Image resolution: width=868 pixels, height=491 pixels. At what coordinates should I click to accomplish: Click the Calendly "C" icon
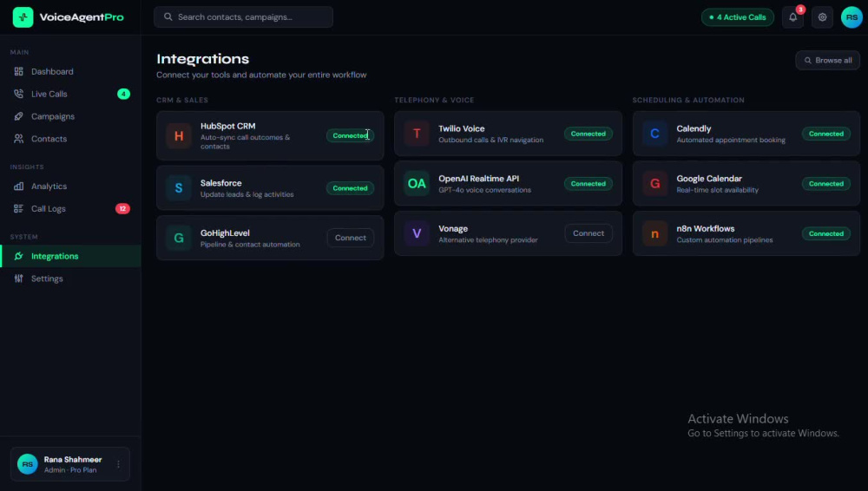tap(654, 134)
